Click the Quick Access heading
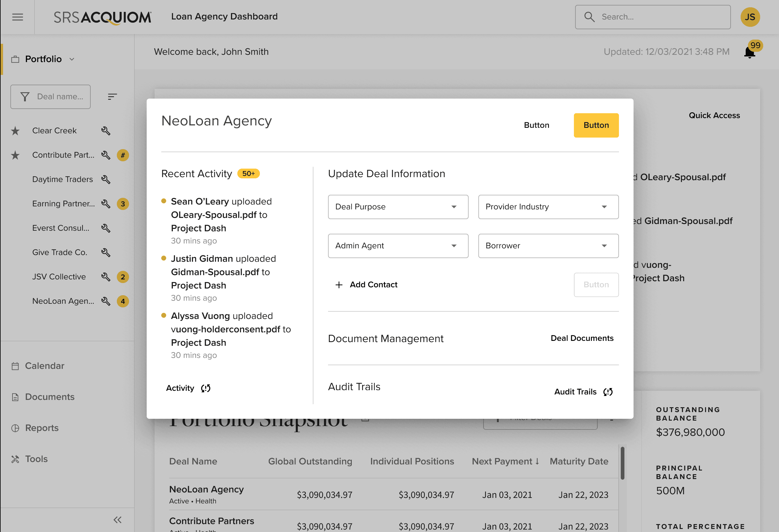779x532 pixels. (x=714, y=115)
